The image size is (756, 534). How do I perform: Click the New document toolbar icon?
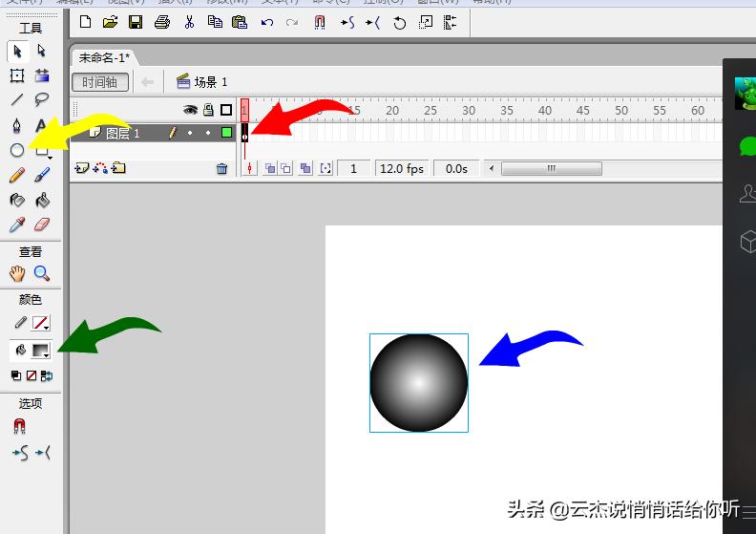85,22
